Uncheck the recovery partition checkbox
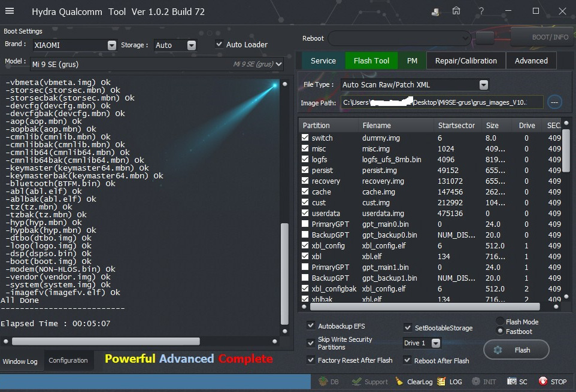576x392 pixels. (305, 181)
